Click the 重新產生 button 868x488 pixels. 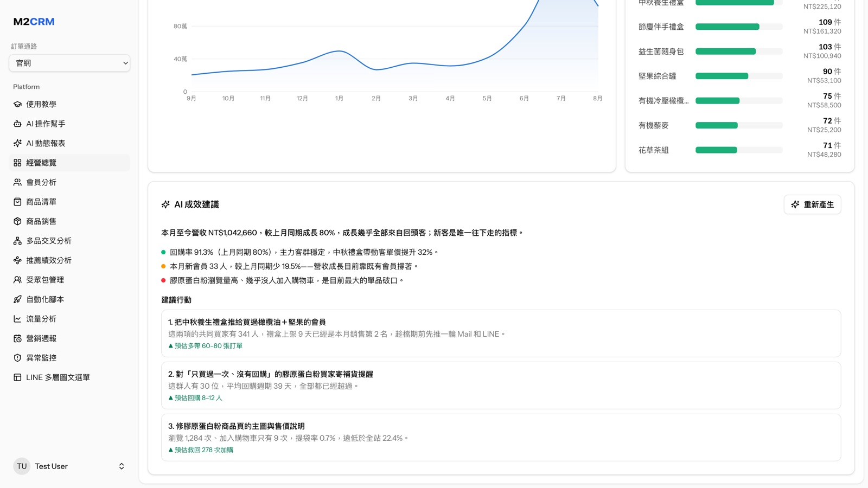[812, 204]
